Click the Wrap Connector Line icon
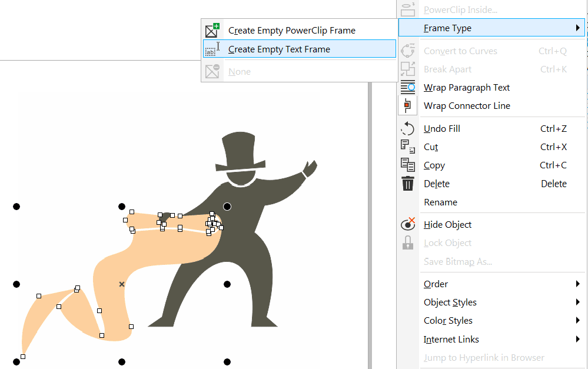This screenshot has height=369, width=588. coord(408,106)
